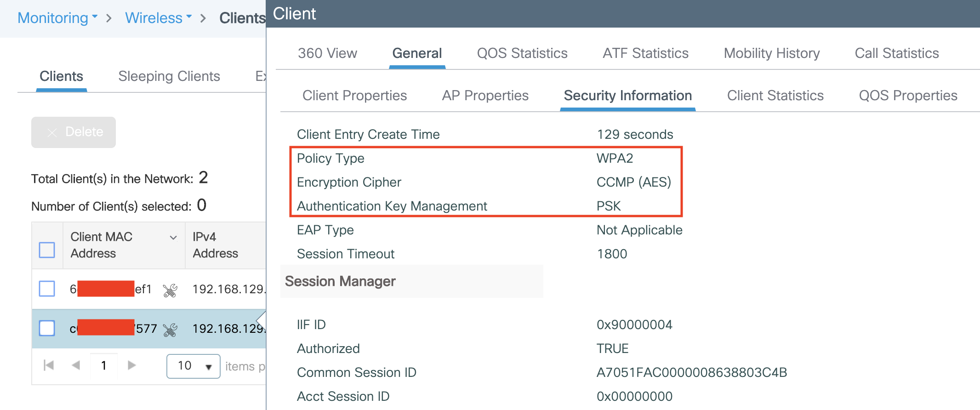Go to first page of client list
Viewport: 980px width, 410px height.
[49, 365]
